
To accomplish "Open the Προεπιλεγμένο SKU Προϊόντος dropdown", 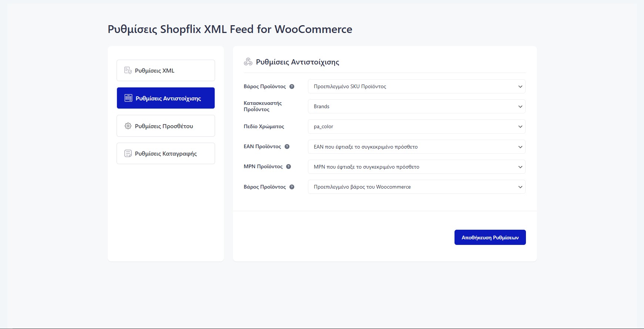I will pos(416,86).
